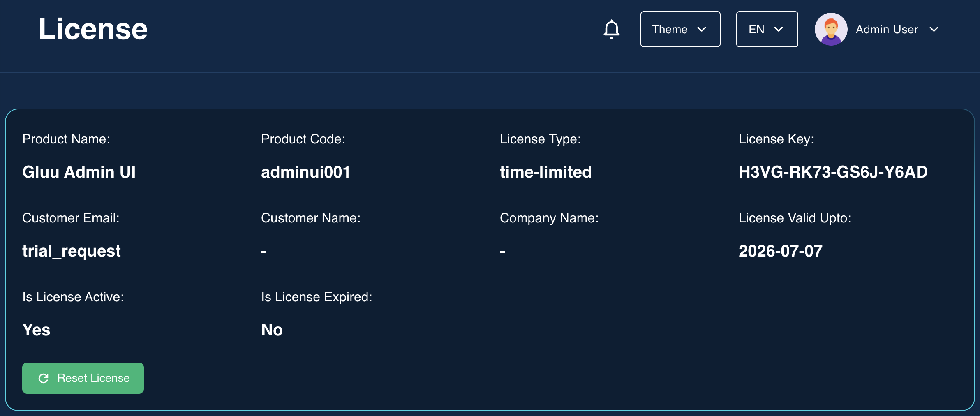
Task: Click the Customer Email label
Action: coord(71,218)
